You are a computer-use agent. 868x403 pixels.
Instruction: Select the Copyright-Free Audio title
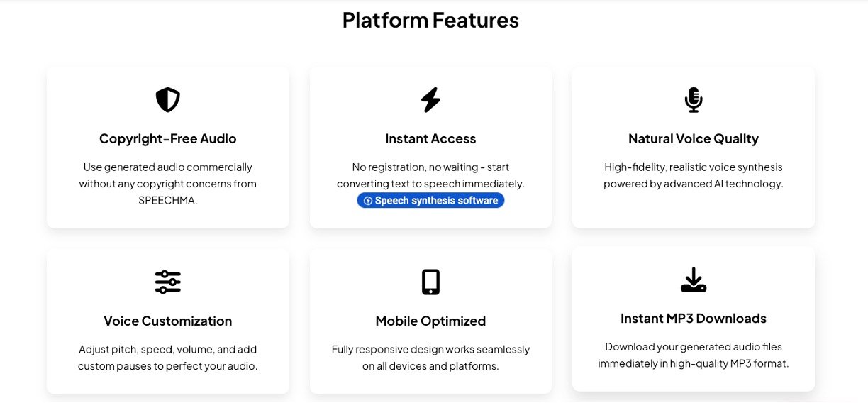pos(168,139)
